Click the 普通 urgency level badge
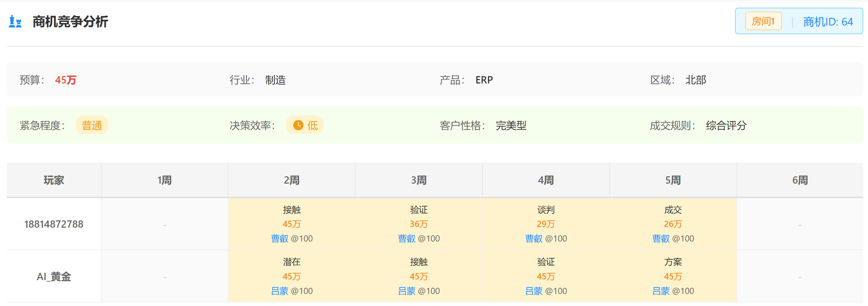Viewport: 868px width, 306px height. pos(92,125)
